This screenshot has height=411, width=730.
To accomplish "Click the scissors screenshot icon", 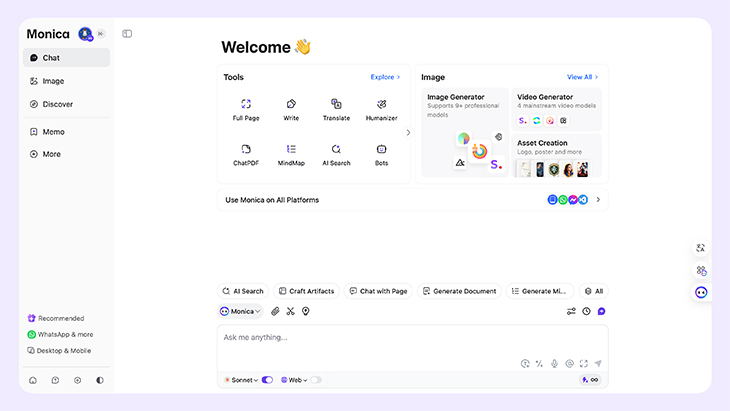I will coord(290,311).
